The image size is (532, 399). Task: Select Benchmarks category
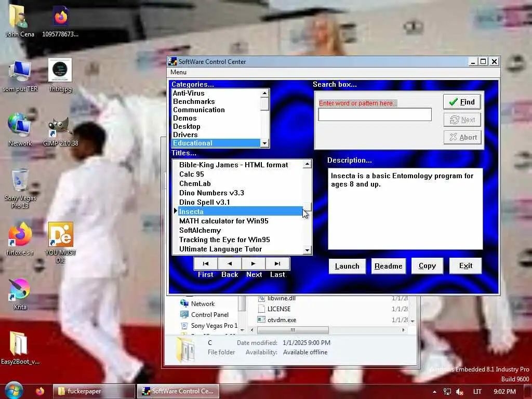pyautogui.click(x=216, y=101)
